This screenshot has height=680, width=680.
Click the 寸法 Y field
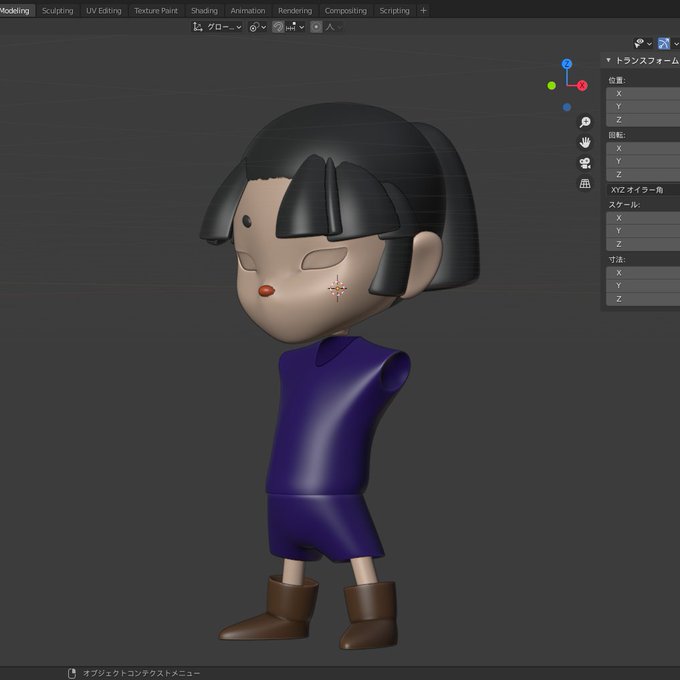click(643, 286)
